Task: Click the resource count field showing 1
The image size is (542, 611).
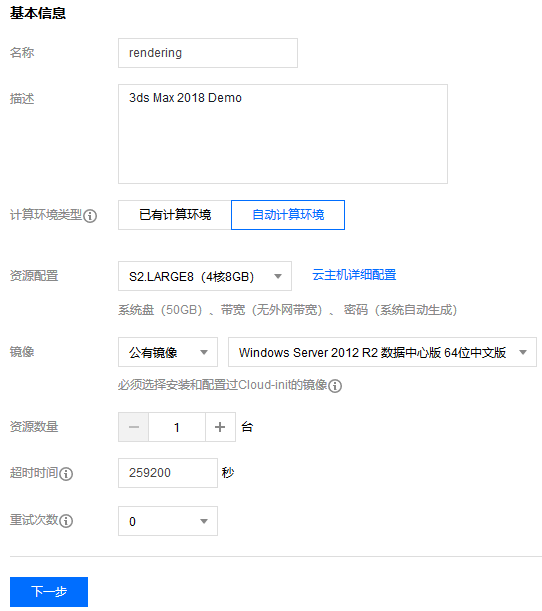Action: click(x=177, y=427)
